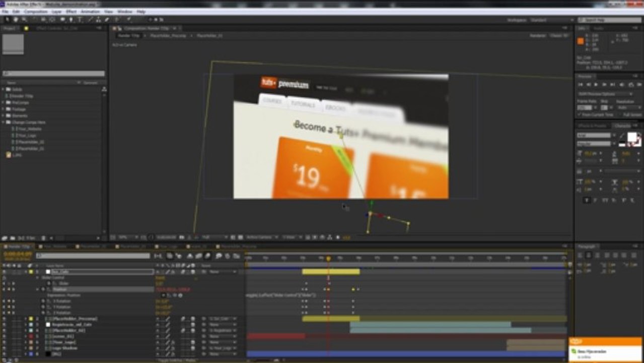Viewport: 644px width, 363px height.
Task: Select the Unified Camera tool
Action: click(x=44, y=20)
